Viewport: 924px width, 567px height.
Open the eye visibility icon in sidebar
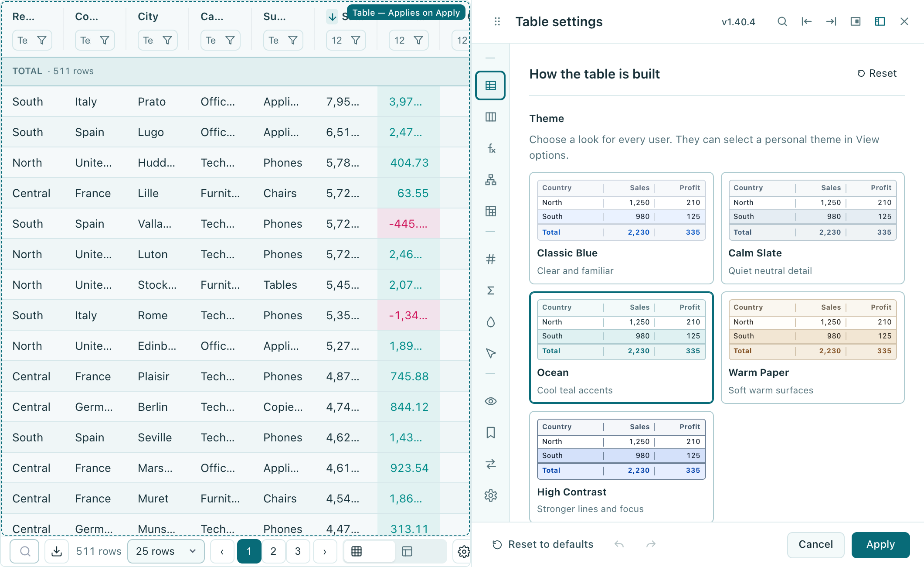pyautogui.click(x=490, y=401)
